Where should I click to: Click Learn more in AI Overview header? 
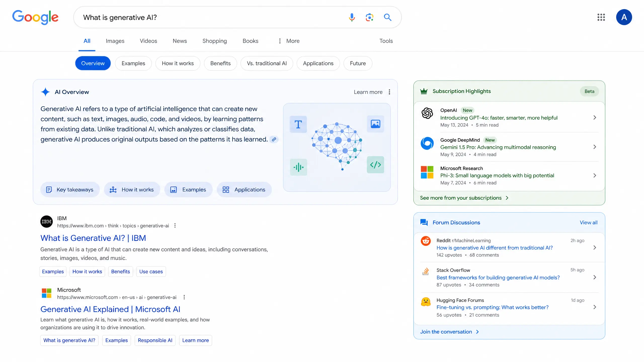(368, 92)
